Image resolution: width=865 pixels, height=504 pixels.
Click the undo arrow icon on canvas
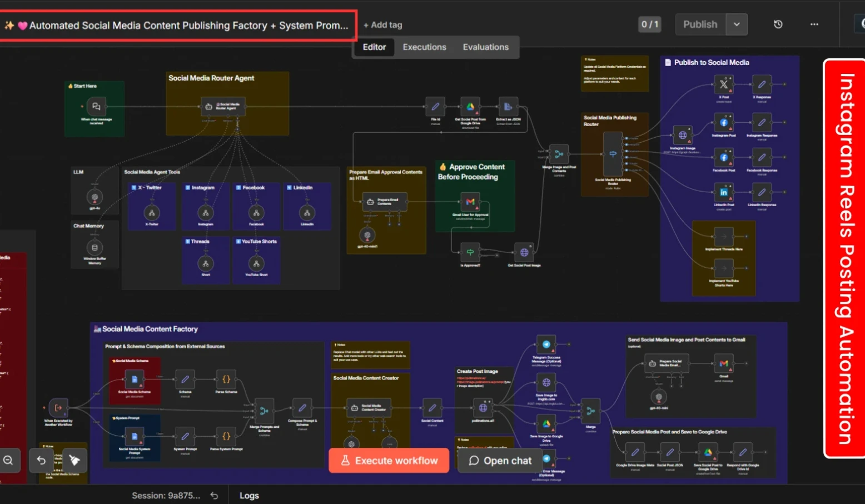click(41, 460)
